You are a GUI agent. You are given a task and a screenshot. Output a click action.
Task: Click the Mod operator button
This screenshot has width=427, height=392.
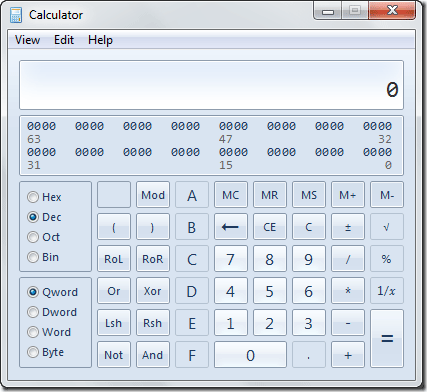[x=153, y=195]
